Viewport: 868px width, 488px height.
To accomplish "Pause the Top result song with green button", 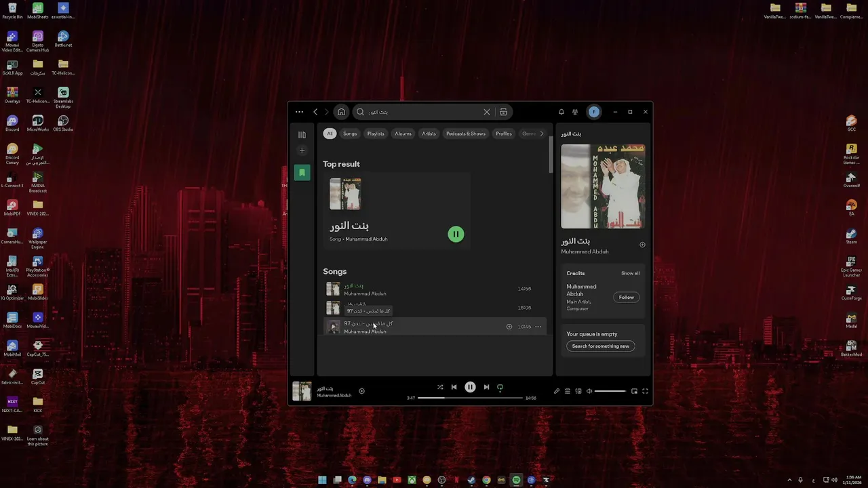I will point(456,234).
